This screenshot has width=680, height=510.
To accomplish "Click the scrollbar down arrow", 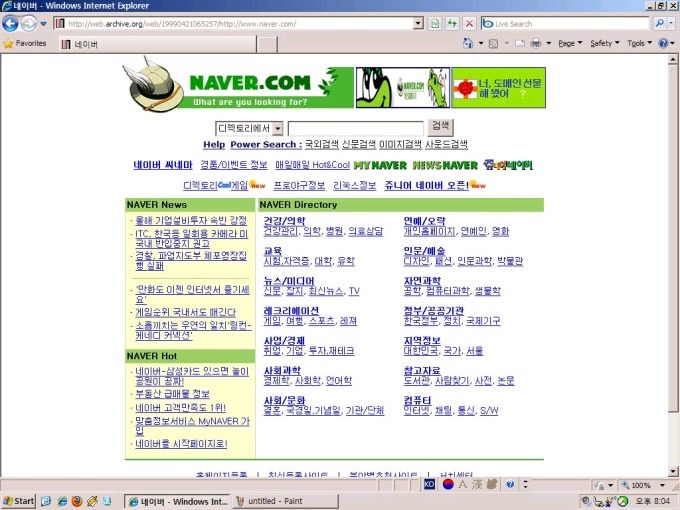I will [673, 471].
